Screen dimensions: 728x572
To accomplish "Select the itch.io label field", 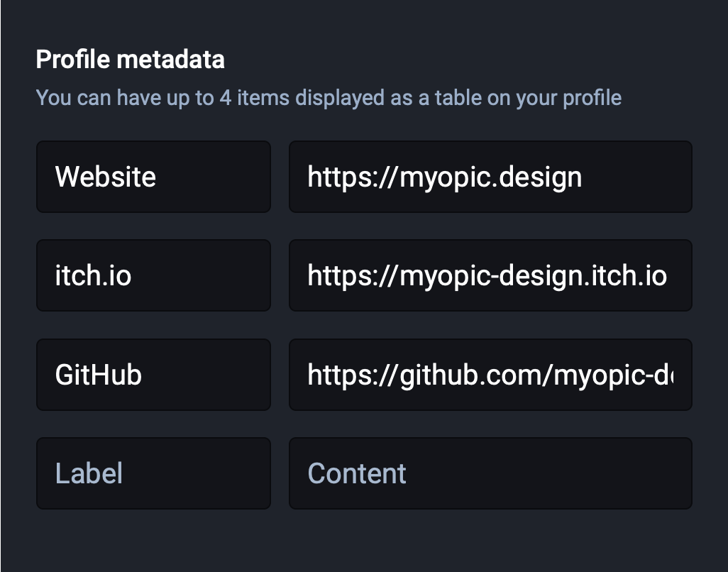I will 153,275.
